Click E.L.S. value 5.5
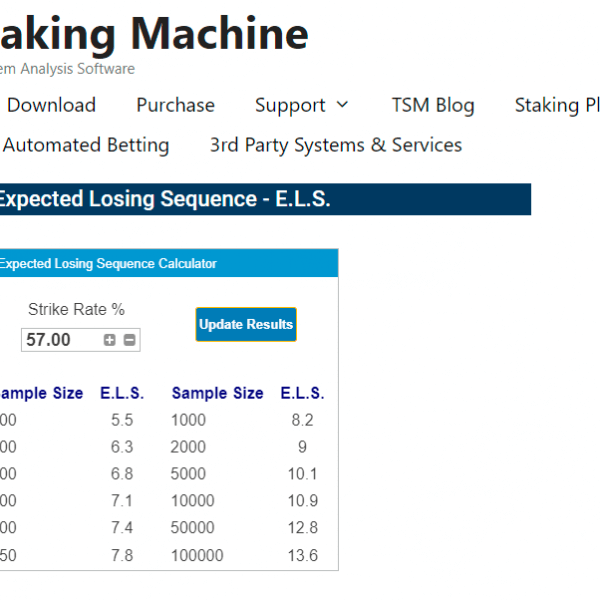 click(x=122, y=420)
